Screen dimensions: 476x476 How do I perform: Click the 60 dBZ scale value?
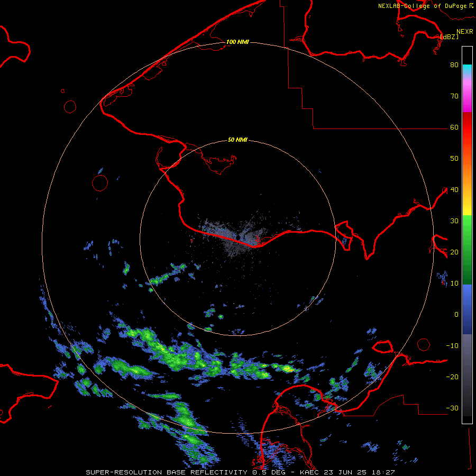[x=454, y=127]
